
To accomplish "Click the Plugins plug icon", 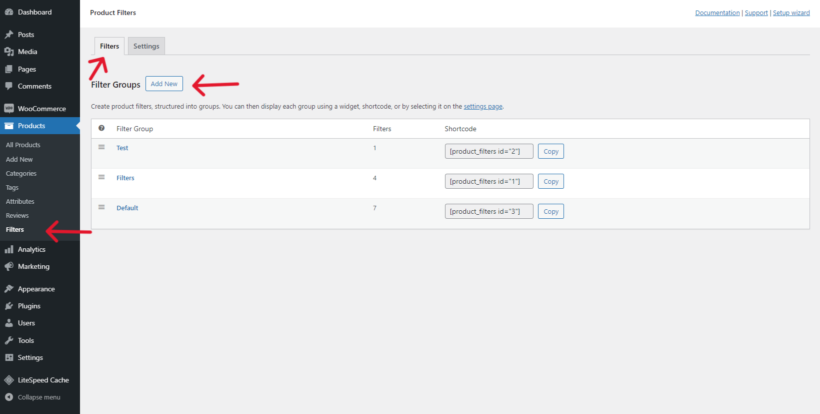I will [8, 306].
